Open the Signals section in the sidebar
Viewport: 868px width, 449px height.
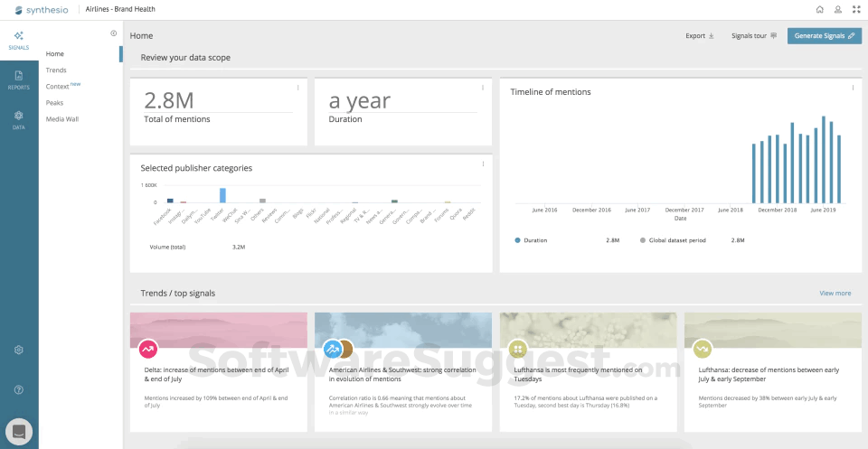(19, 39)
